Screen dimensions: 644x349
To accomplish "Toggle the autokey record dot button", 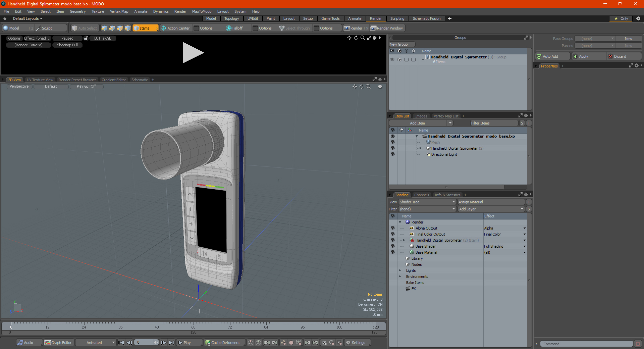I will (291, 343).
